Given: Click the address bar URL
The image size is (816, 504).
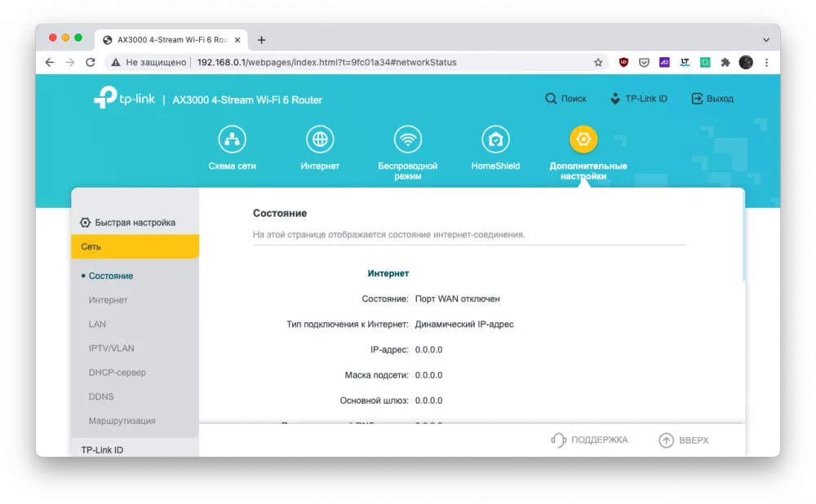Looking at the screenshot, I should (327, 63).
